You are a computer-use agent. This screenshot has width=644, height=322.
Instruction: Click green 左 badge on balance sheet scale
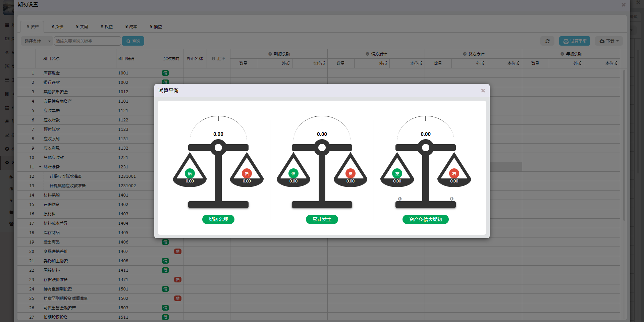(x=397, y=173)
